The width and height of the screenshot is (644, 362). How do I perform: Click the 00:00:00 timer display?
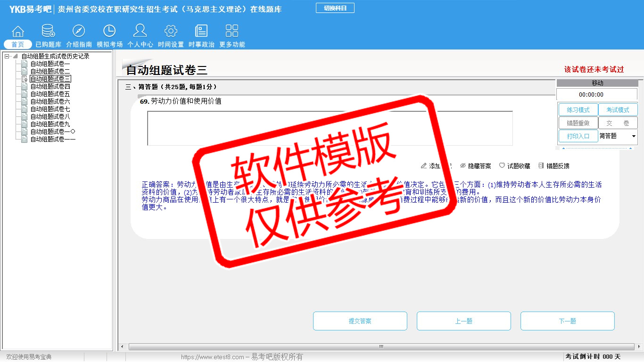tap(597, 95)
